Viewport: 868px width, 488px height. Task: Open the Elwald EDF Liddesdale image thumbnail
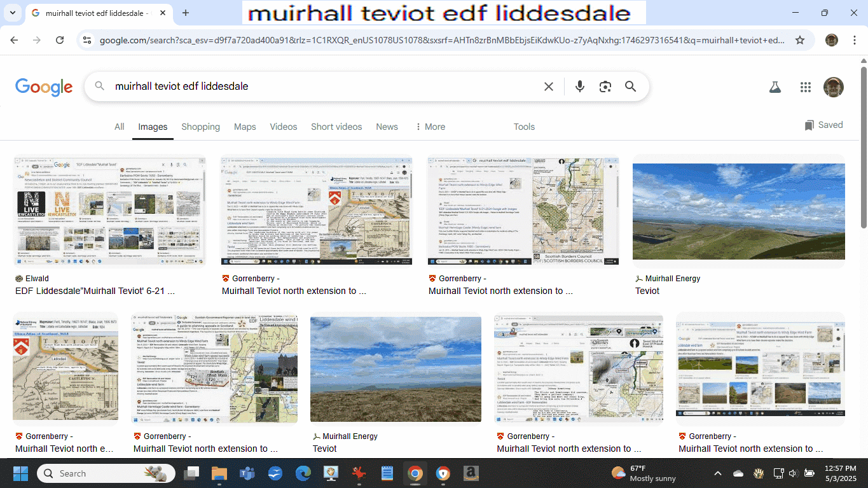click(110, 211)
